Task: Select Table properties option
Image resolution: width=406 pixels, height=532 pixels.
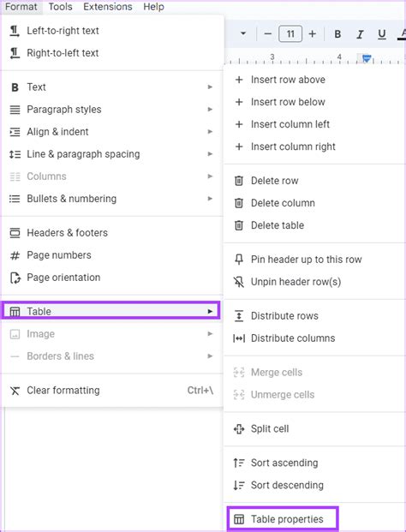Action: click(283, 519)
